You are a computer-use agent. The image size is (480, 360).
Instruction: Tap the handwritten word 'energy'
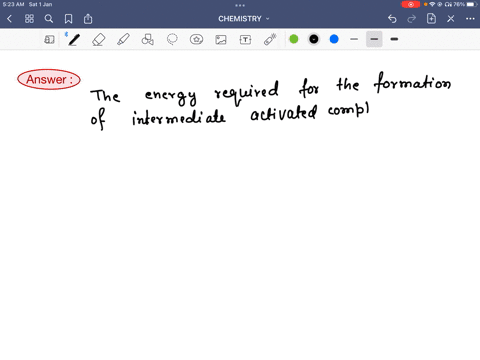pyautogui.click(x=170, y=97)
